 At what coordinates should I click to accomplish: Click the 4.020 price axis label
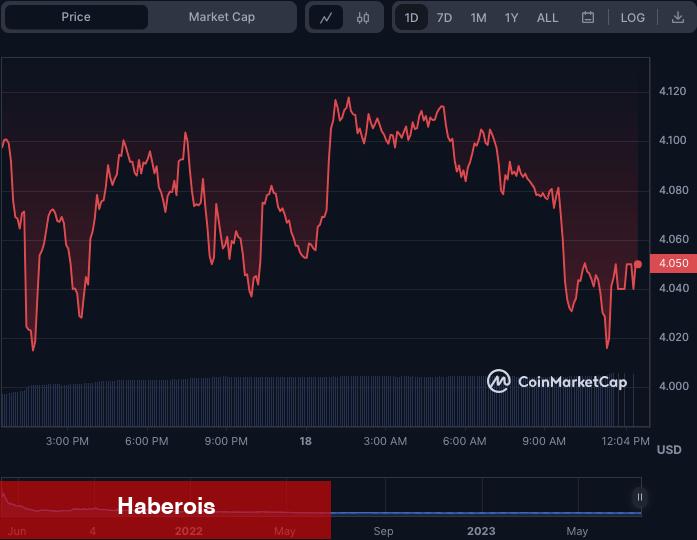pos(673,337)
